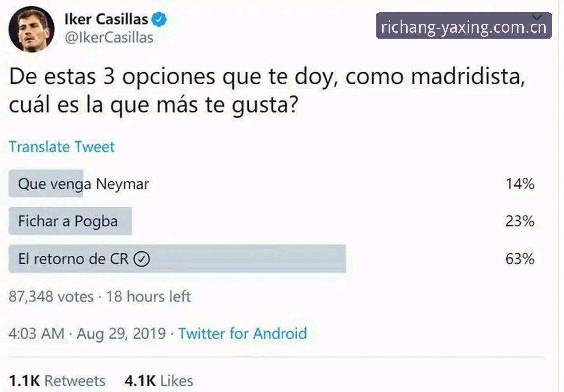View the 1.1K Retweets list

coord(57,381)
